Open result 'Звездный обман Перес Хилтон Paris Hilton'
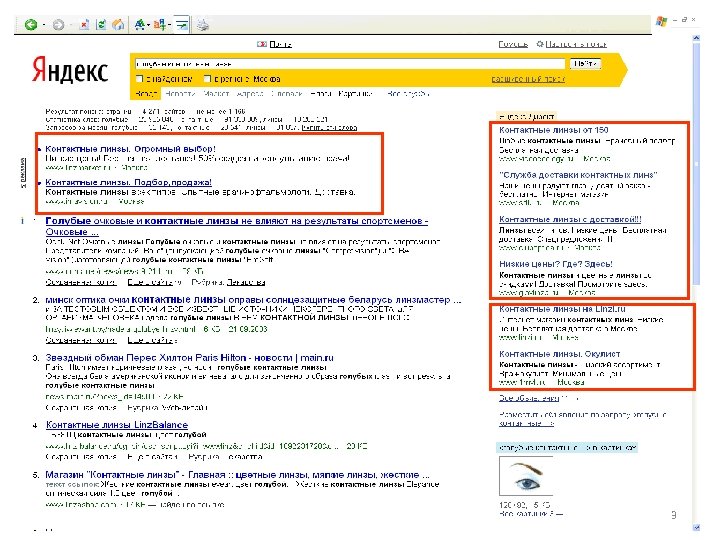This screenshot has height=540, width=720. (x=189, y=358)
